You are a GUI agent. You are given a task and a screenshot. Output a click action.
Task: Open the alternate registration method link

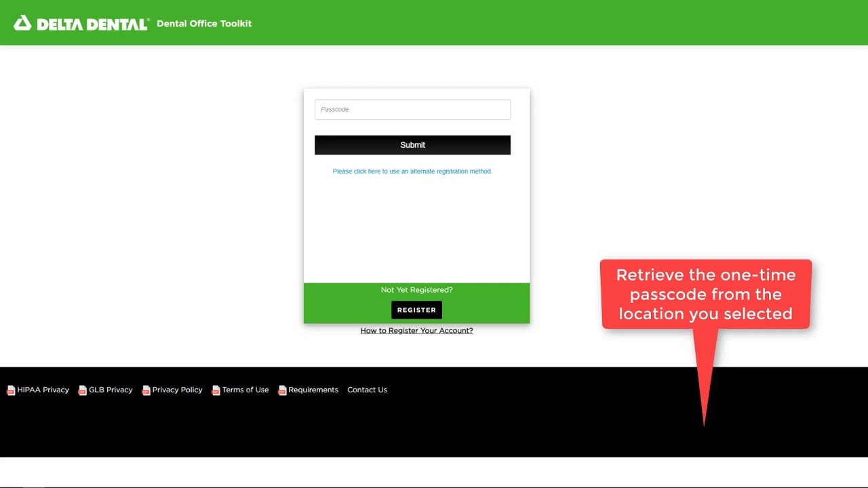412,171
